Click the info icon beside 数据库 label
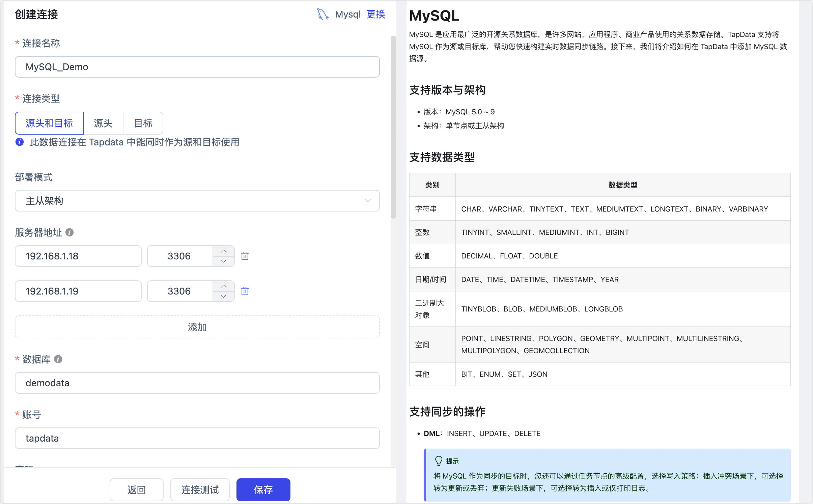Viewport: 813px width, 504px height. pyautogui.click(x=59, y=359)
